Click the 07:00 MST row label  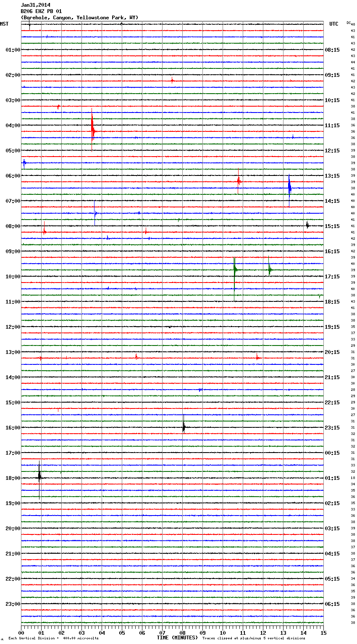pyautogui.click(x=13, y=201)
